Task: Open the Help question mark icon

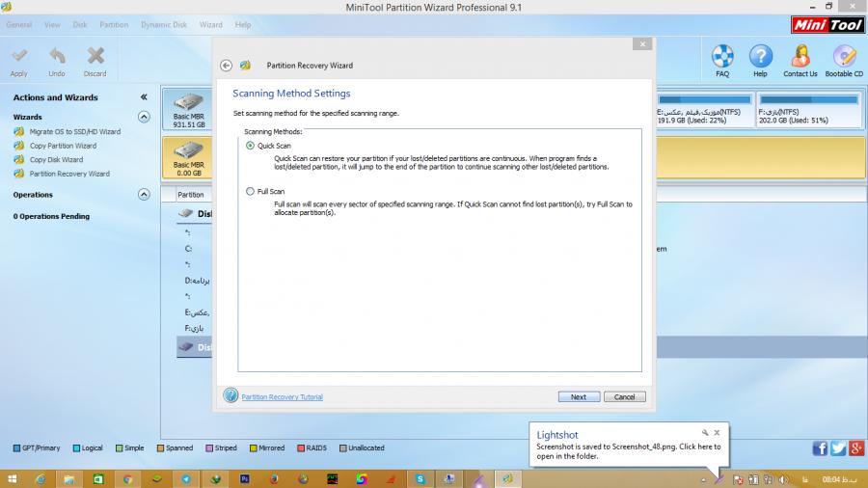Action: click(761, 56)
